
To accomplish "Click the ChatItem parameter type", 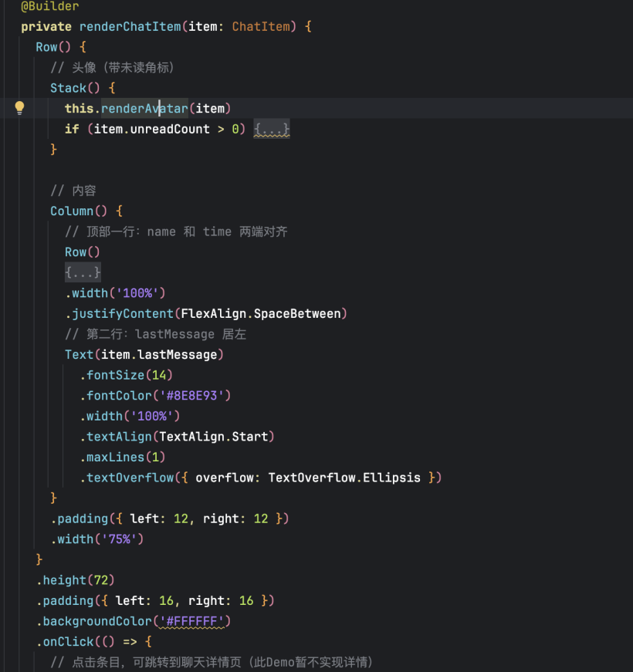I will tap(261, 26).
